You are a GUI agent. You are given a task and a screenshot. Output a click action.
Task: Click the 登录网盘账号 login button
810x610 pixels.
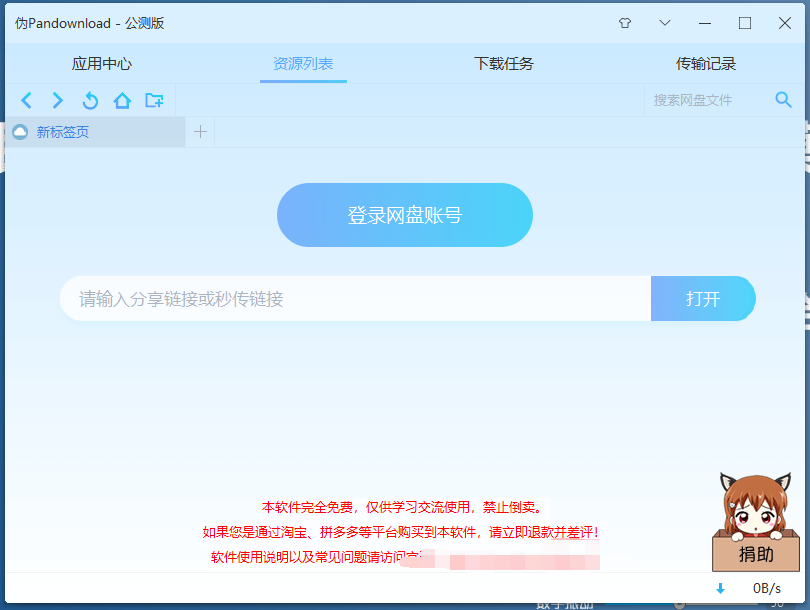click(x=404, y=215)
